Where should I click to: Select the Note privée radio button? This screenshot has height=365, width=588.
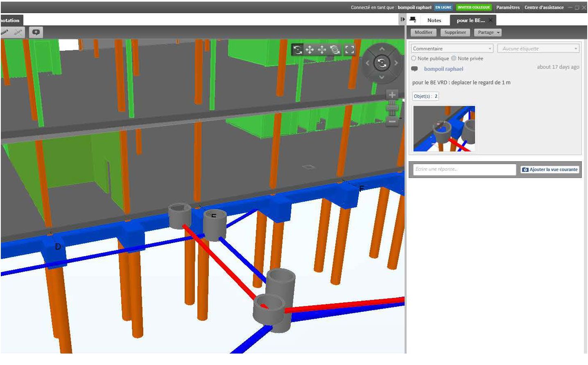click(454, 59)
